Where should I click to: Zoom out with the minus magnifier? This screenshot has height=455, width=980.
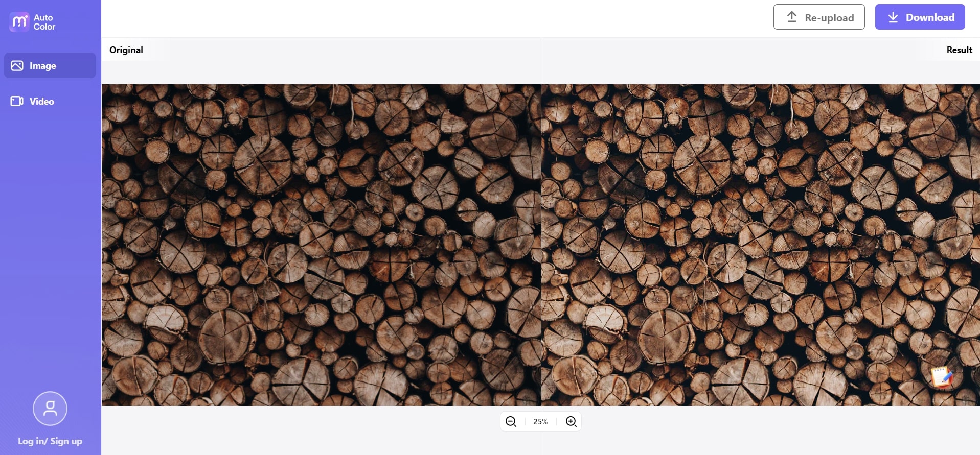tap(511, 421)
